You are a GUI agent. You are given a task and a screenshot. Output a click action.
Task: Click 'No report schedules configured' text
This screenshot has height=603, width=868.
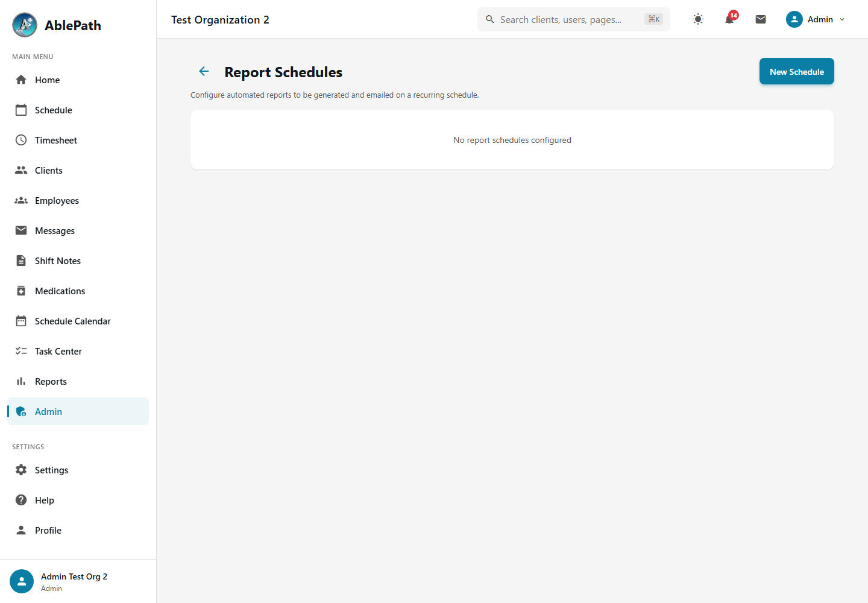tap(512, 140)
